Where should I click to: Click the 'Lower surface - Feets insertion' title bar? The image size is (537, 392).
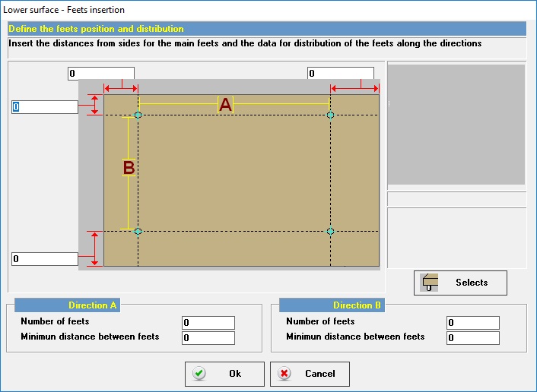(268, 10)
